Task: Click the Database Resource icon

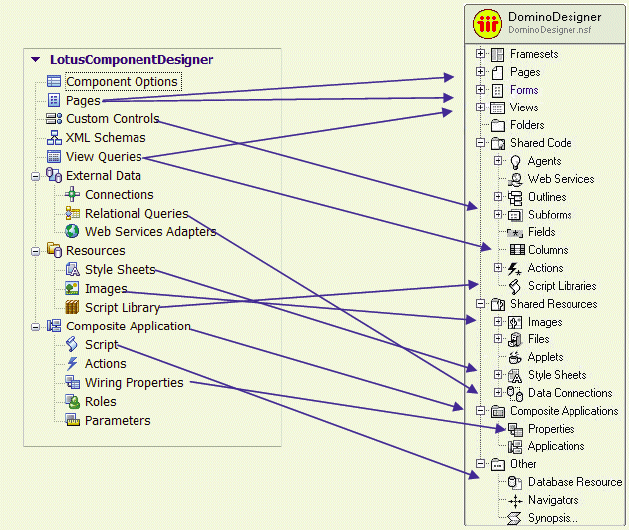Action: click(x=515, y=482)
